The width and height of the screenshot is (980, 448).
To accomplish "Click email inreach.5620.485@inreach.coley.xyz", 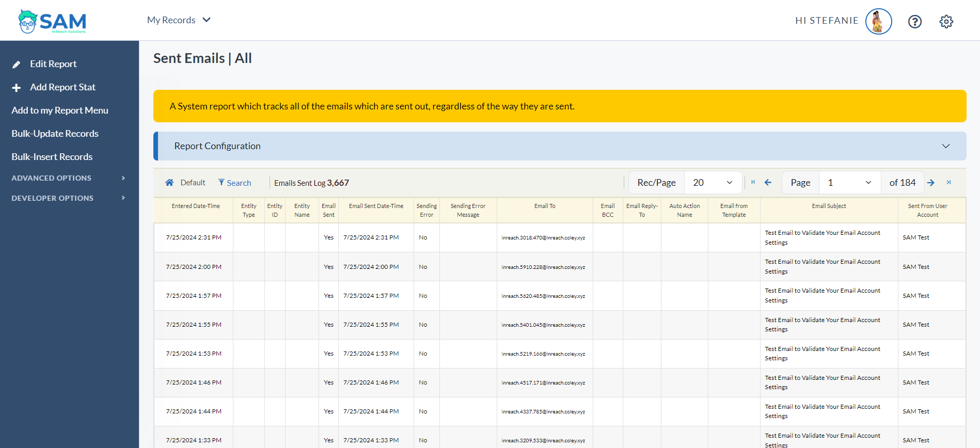I will coord(543,296).
